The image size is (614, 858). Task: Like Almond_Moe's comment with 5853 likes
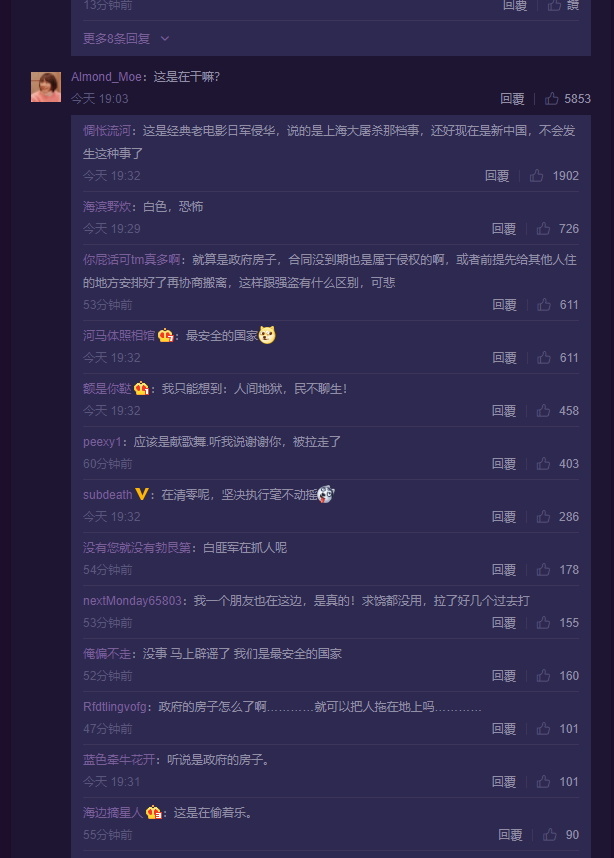coord(552,98)
